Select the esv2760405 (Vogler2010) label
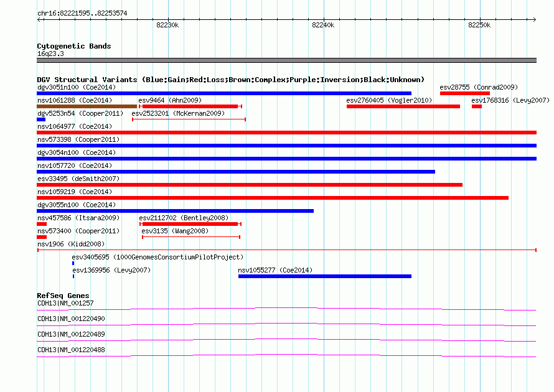This screenshot has width=554, height=392. pos(389,100)
